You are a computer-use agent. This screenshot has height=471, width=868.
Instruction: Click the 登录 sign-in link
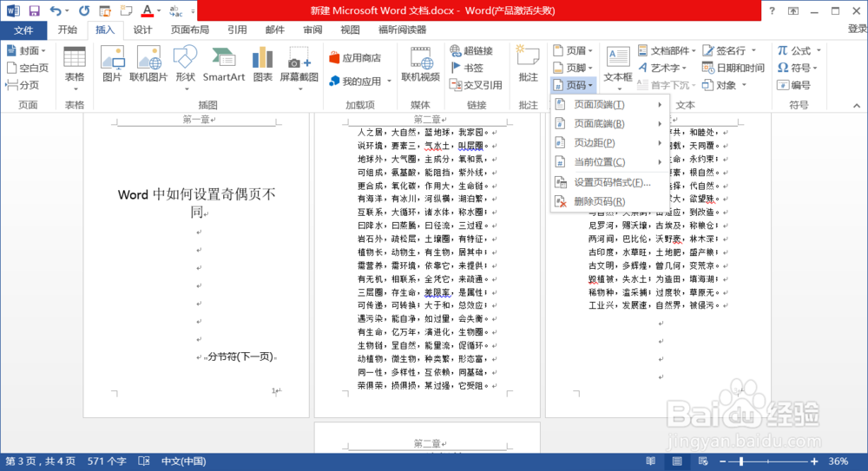coord(857,29)
